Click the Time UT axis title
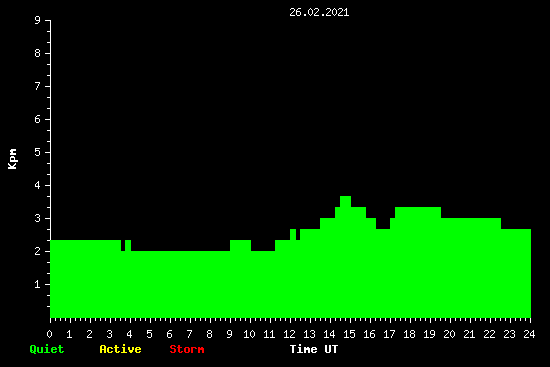This screenshot has width=550, height=367. [x=314, y=349]
